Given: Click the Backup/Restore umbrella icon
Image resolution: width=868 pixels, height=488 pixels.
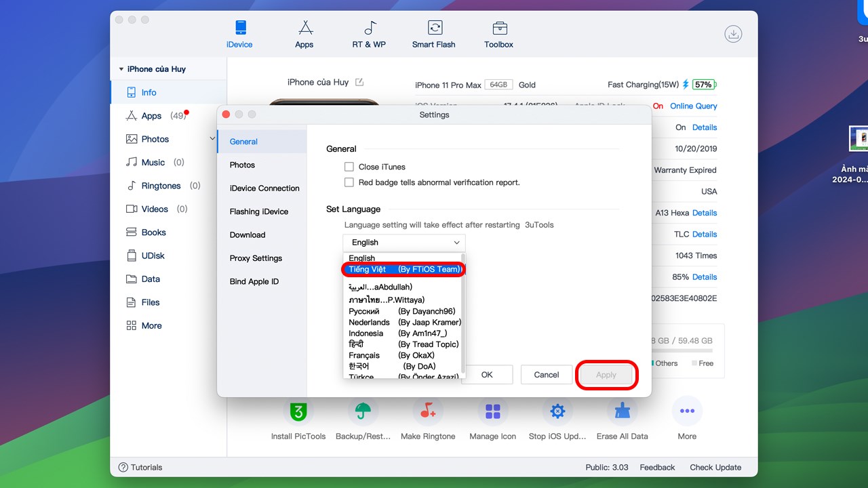Looking at the screenshot, I should [x=363, y=411].
